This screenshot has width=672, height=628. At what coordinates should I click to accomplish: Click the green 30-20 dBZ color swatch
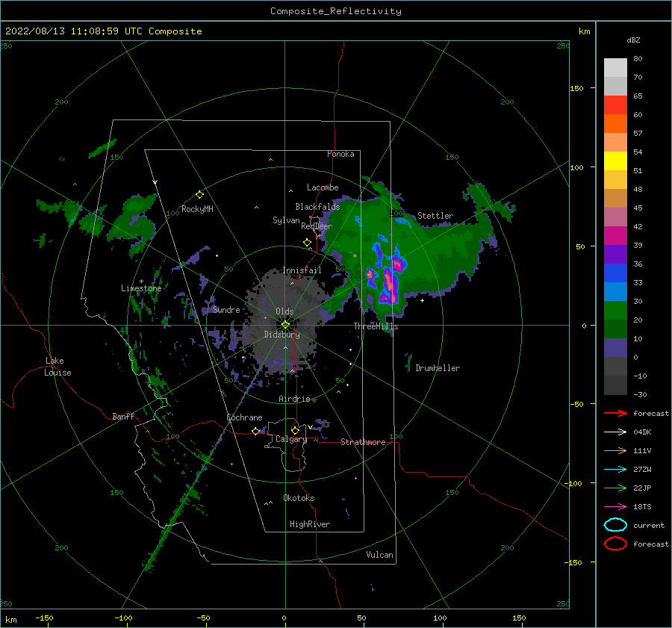615,311
